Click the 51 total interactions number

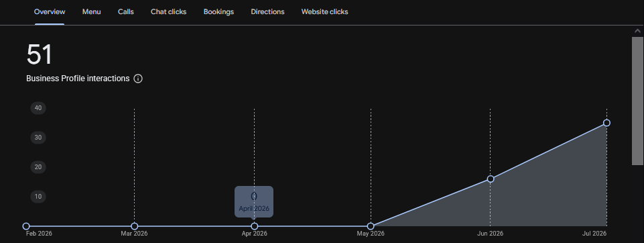(x=39, y=54)
